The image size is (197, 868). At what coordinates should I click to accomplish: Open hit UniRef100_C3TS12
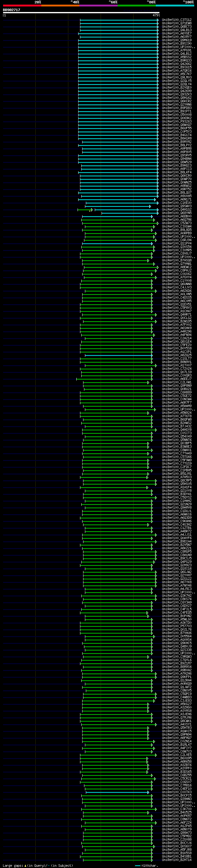[177, 20]
